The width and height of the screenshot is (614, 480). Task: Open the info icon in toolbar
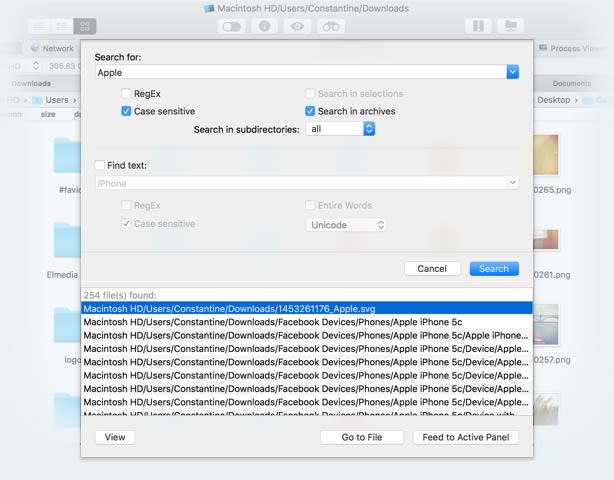click(x=265, y=27)
